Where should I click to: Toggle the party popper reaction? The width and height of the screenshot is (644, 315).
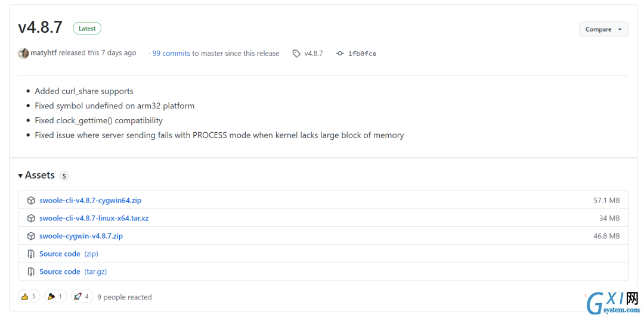pos(55,297)
